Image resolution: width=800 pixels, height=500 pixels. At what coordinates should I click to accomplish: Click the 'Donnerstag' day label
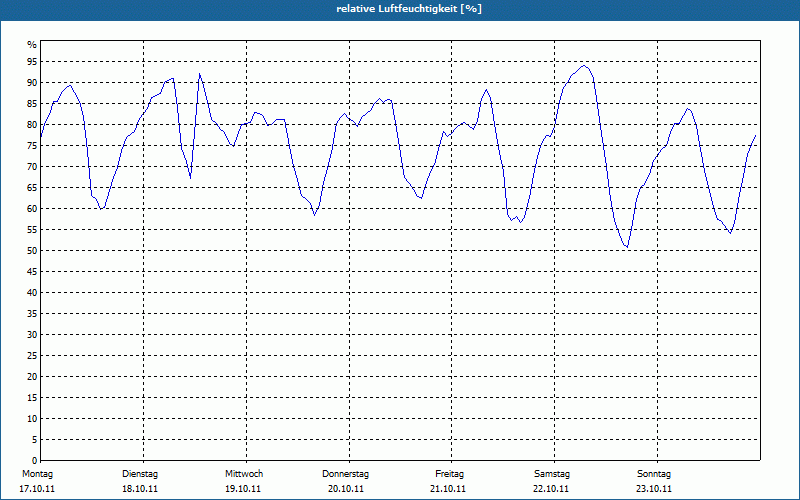point(345,474)
